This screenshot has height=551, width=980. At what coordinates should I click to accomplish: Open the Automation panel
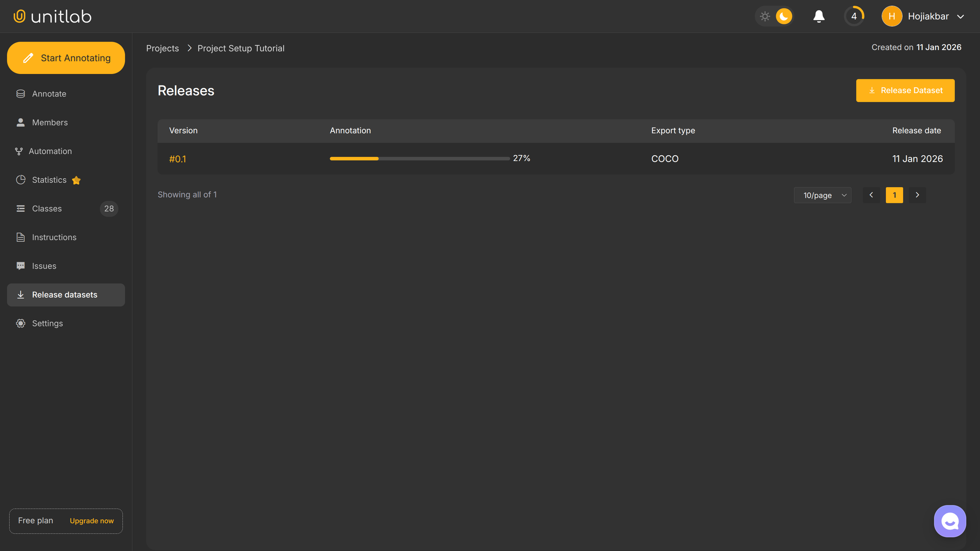point(50,151)
